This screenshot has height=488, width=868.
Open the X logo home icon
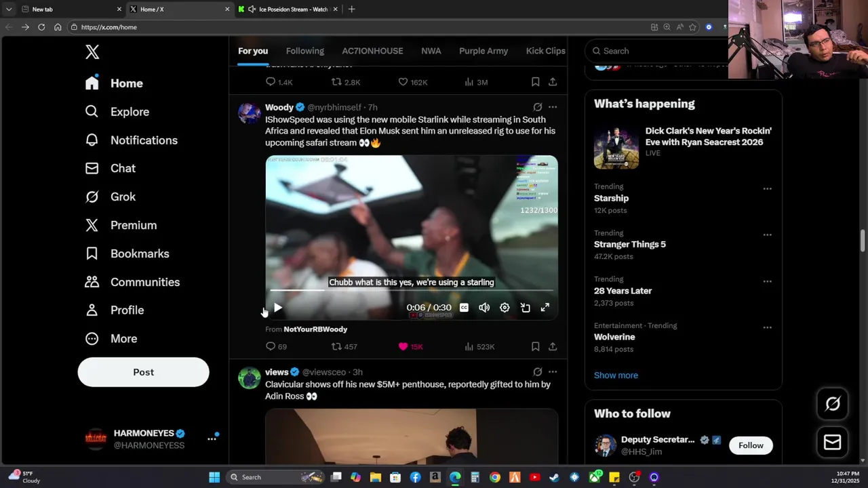click(x=92, y=52)
